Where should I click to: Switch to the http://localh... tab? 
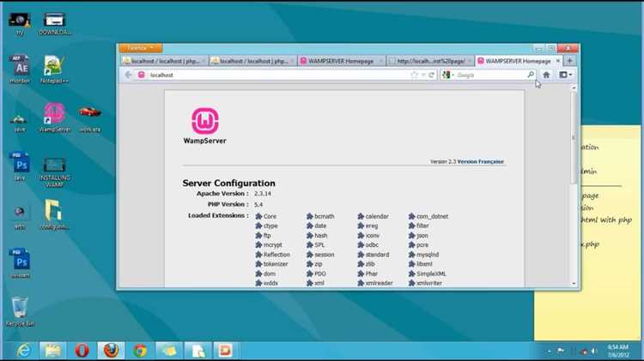pos(430,61)
